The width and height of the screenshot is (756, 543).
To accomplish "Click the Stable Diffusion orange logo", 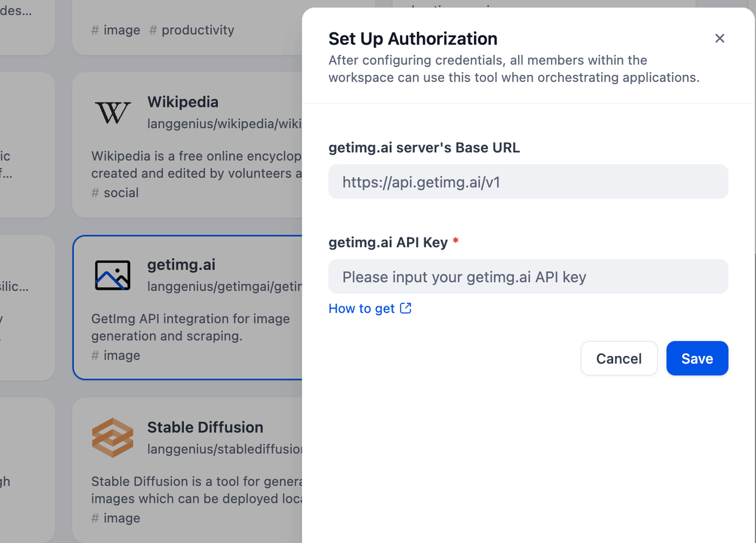I will [x=112, y=437].
